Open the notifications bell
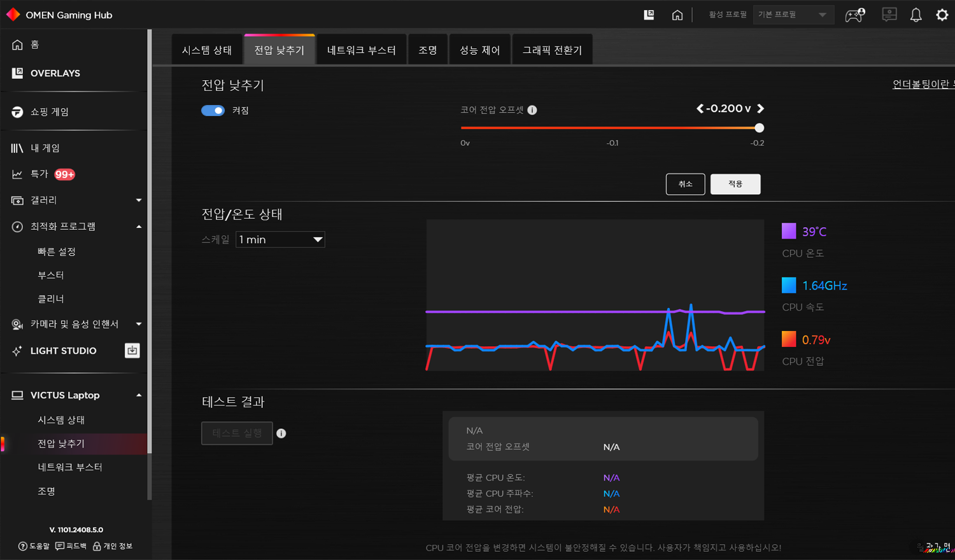 [x=916, y=15]
